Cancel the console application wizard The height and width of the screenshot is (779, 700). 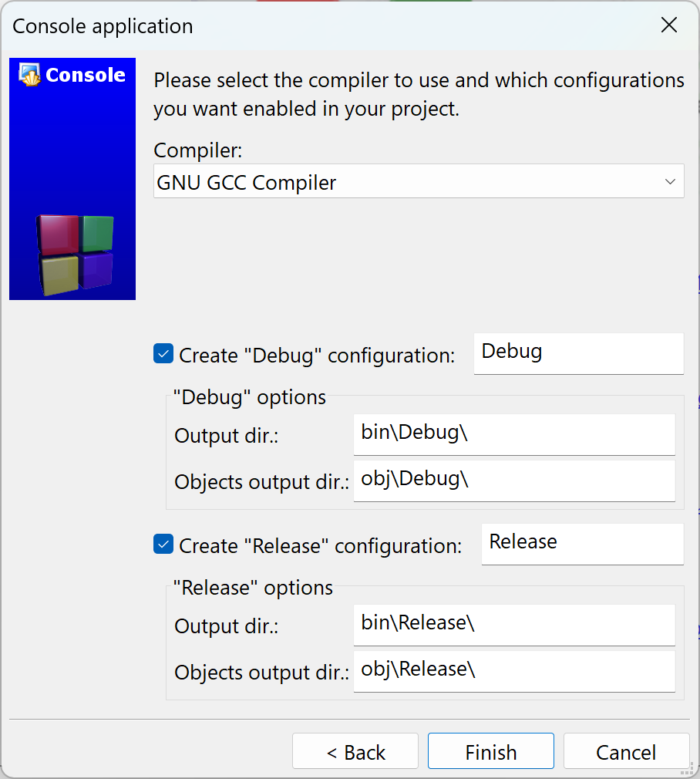(x=626, y=752)
